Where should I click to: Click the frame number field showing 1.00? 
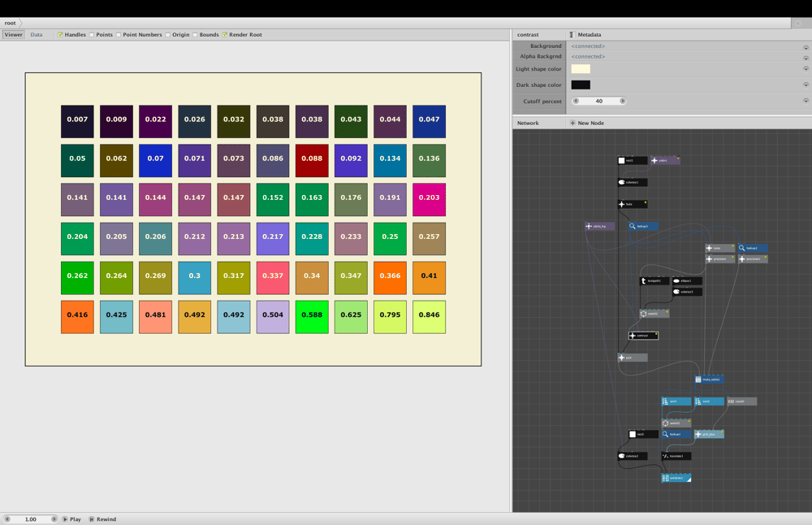(x=31, y=519)
